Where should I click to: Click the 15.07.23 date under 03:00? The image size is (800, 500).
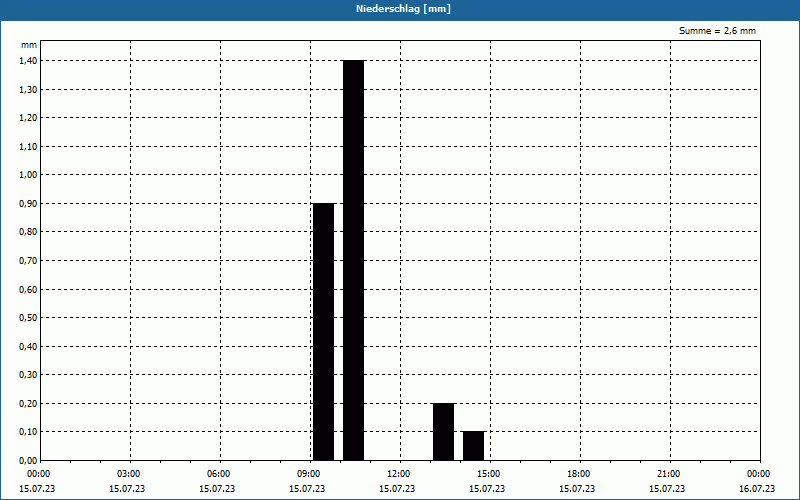(127, 489)
